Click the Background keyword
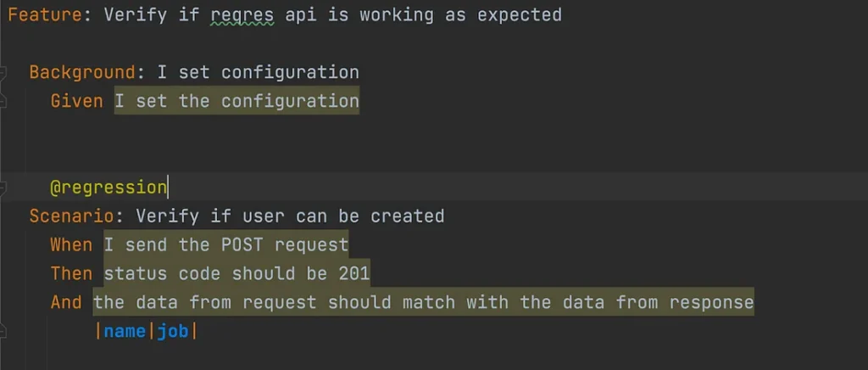 point(82,72)
